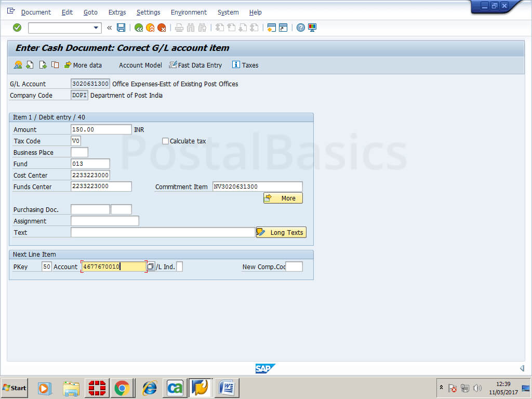Enable the Calculate tax checkbox

(x=166, y=141)
